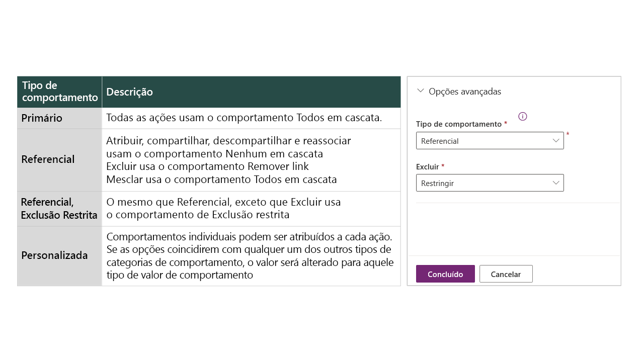Select the Primário row in the table
644x362 pixels.
pos(41,118)
